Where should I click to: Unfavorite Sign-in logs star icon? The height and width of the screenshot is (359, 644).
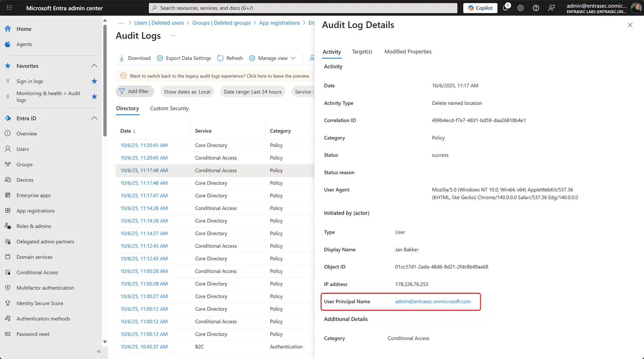click(x=94, y=81)
